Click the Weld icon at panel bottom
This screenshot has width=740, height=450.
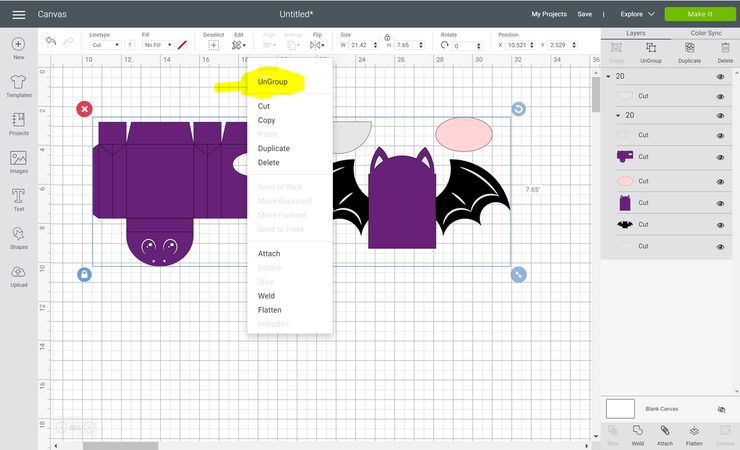click(x=637, y=433)
